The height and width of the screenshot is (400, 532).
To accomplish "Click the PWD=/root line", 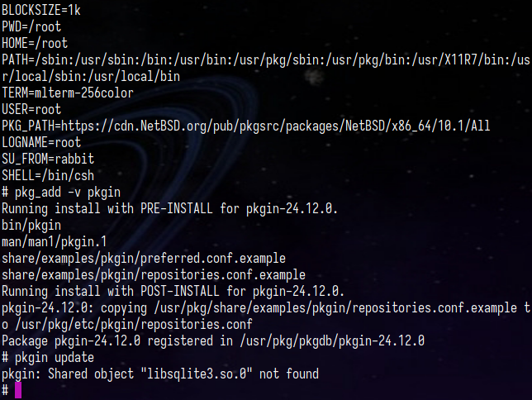I will pos(31,26).
